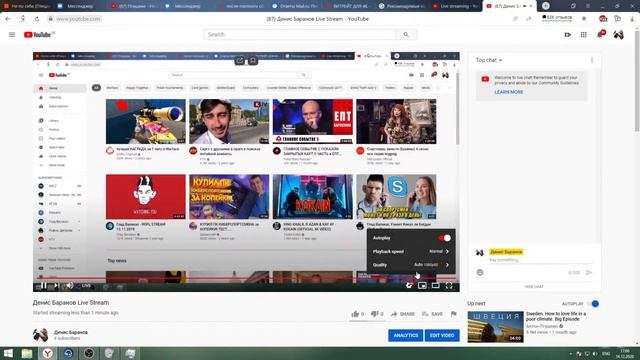Open the player share overlay icon
640x360 pixels.
[240, 61]
